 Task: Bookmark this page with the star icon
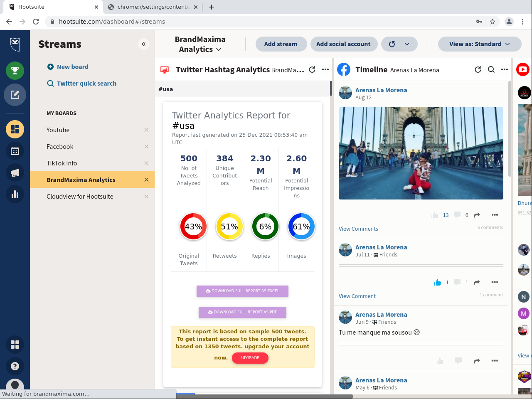[x=493, y=22]
